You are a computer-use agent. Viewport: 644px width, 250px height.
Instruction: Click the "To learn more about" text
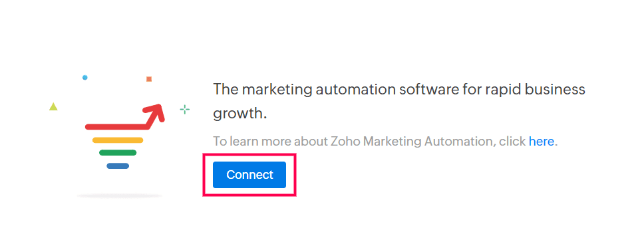270,142
